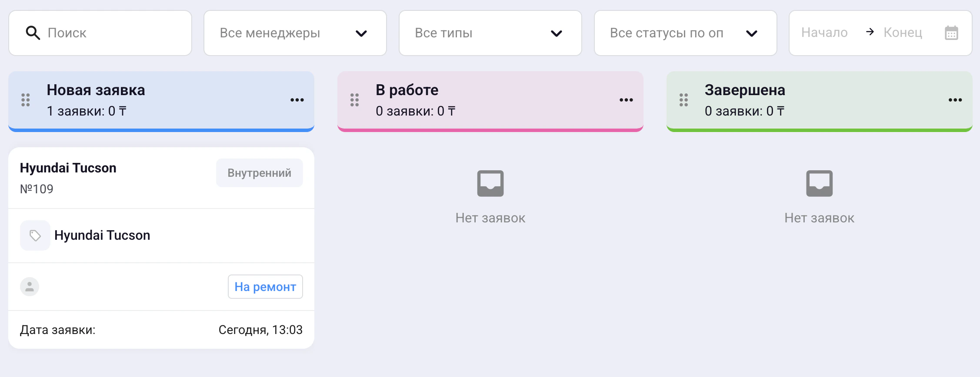Click the drag handle of Новая заявка column
Viewport: 980px width, 377px height.
pyautogui.click(x=26, y=100)
